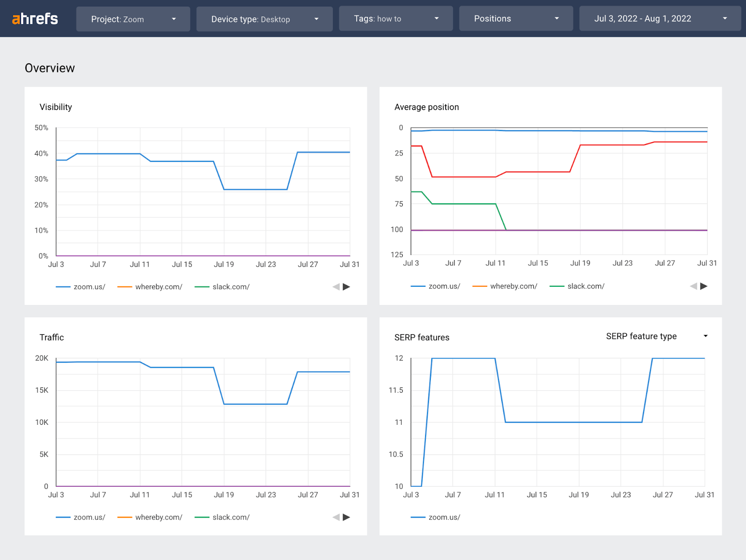746x560 pixels.
Task: Toggle slack.com/ in Average position legend
Action: [586, 286]
